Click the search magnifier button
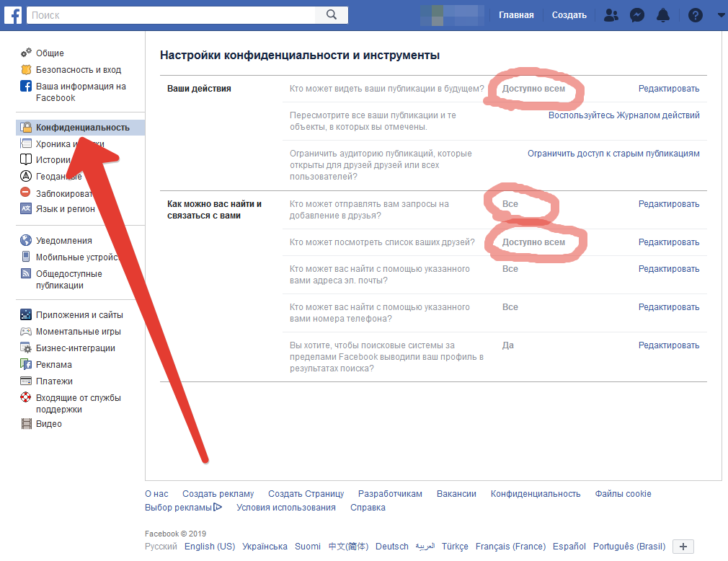Image resolution: width=728 pixels, height=561 pixels. pos(332,15)
